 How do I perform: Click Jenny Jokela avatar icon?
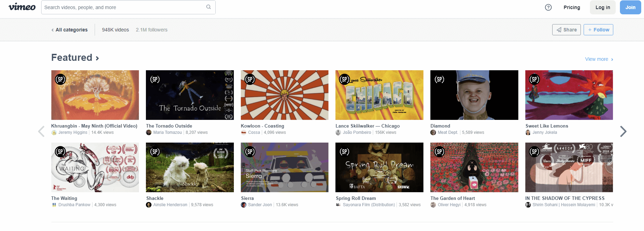point(528,132)
